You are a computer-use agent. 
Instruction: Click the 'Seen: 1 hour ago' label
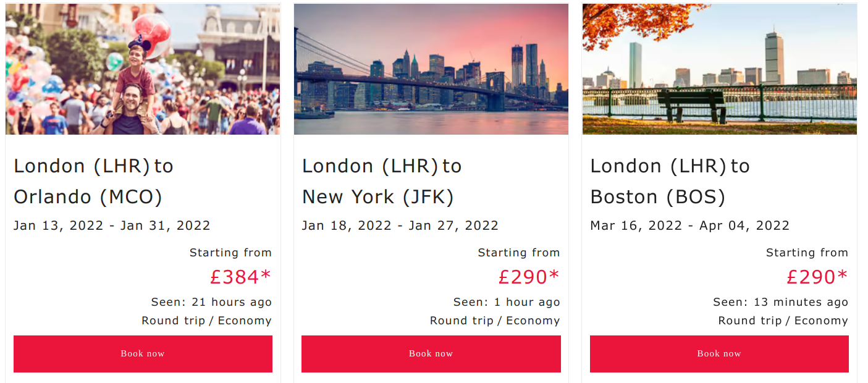507,302
